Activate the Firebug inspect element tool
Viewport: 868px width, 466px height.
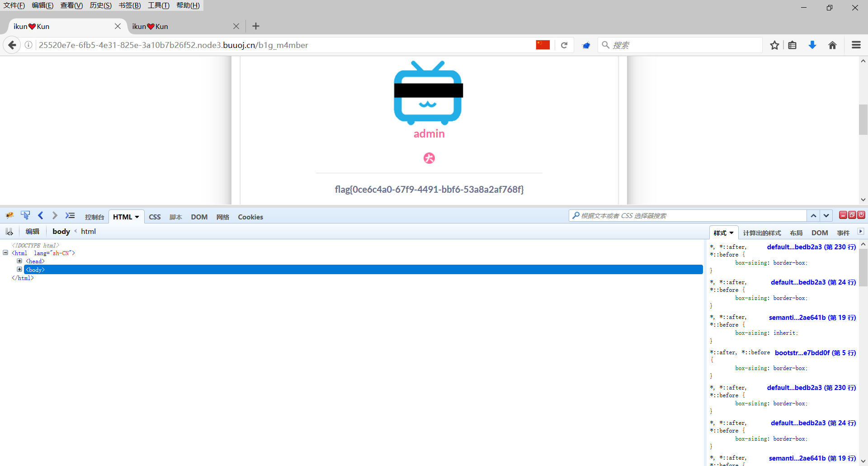[25, 215]
